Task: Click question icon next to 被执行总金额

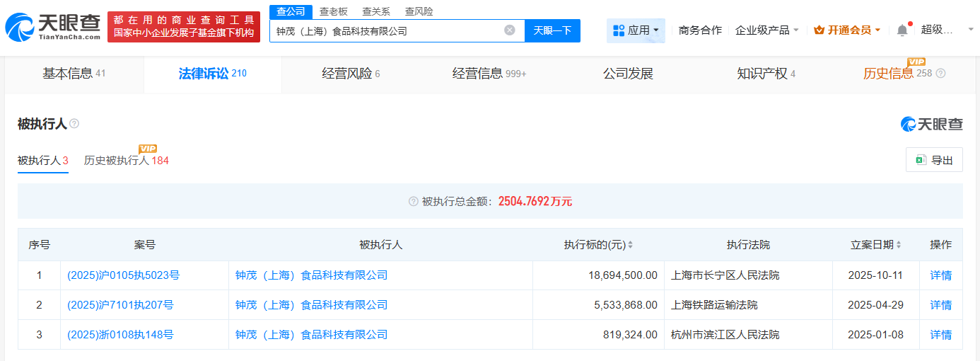Action: (413, 202)
